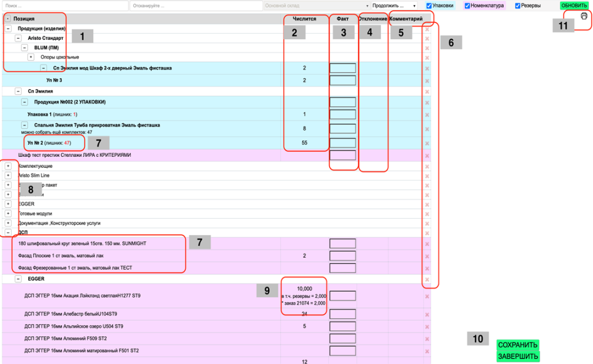Click the printer icon to print

pos(584,16)
